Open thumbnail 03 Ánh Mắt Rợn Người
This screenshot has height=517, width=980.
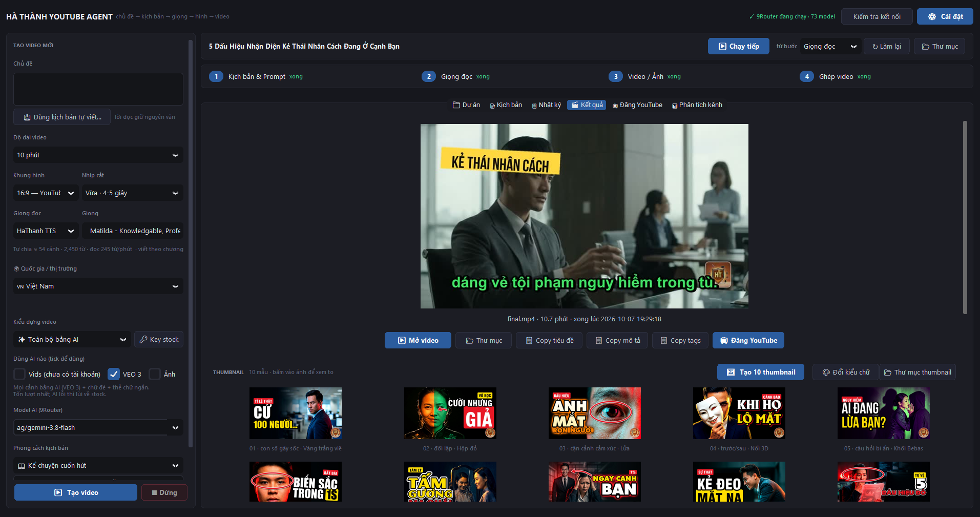click(595, 413)
